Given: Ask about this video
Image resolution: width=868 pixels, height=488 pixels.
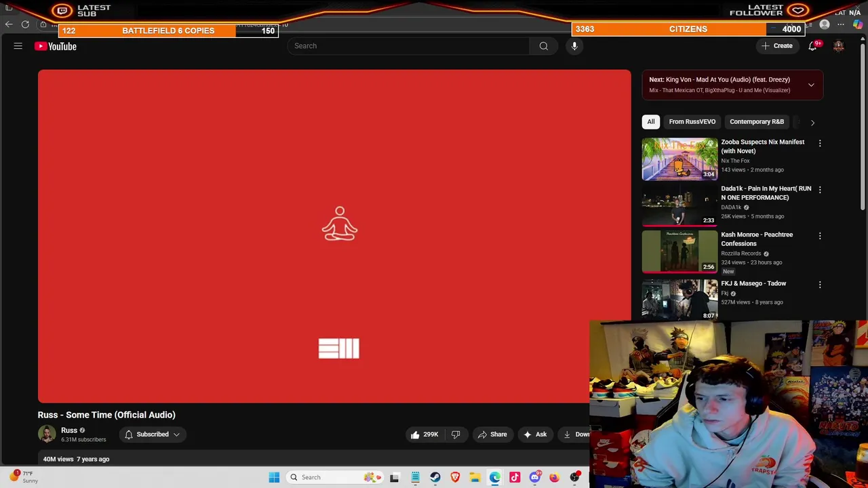Looking at the screenshot, I should [x=534, y=434].
